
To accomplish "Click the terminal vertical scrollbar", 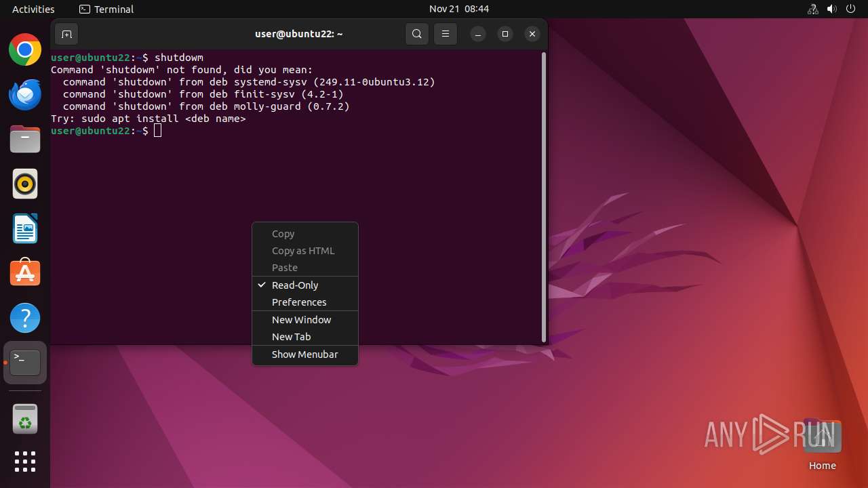I will (544, 197).
